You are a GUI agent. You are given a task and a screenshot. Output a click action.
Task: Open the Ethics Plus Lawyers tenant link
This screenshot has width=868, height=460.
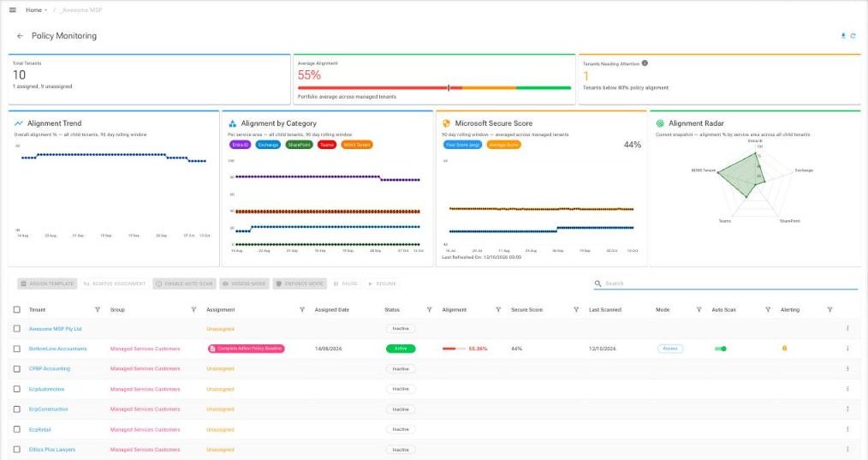[52, 450]
